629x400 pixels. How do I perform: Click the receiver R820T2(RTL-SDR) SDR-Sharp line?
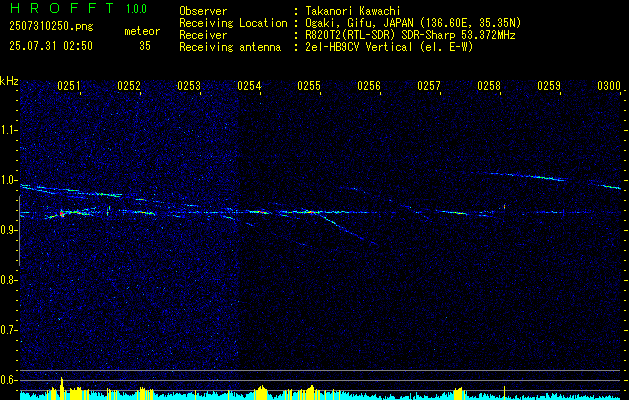410,35
